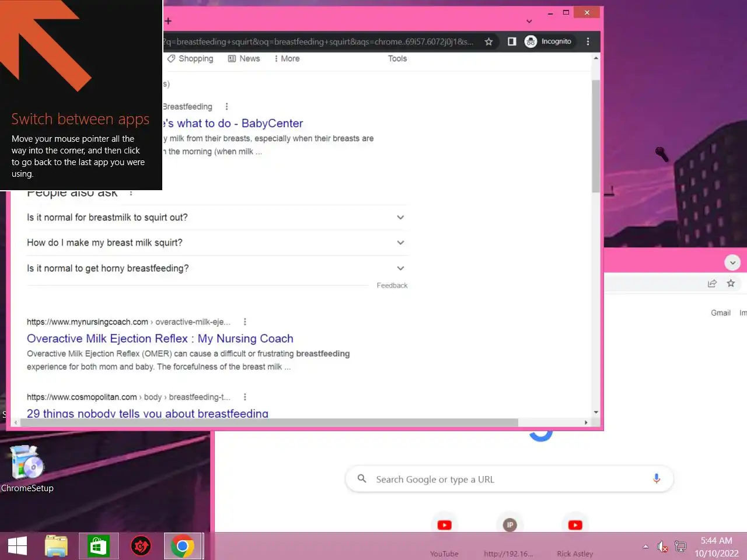
Task: Open the Overactive Milk Ejection Reflex link
Action: (x=160, y=338)
